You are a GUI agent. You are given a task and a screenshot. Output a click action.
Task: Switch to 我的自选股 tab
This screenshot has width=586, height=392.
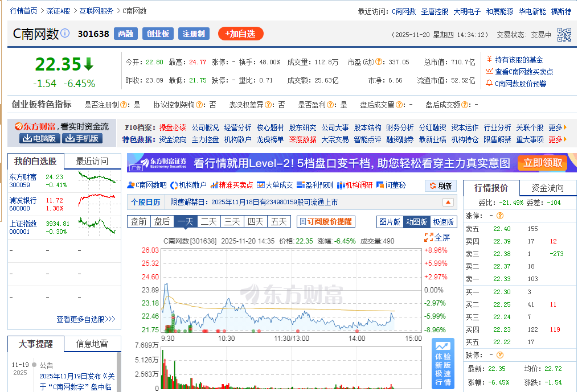point(35,161)
